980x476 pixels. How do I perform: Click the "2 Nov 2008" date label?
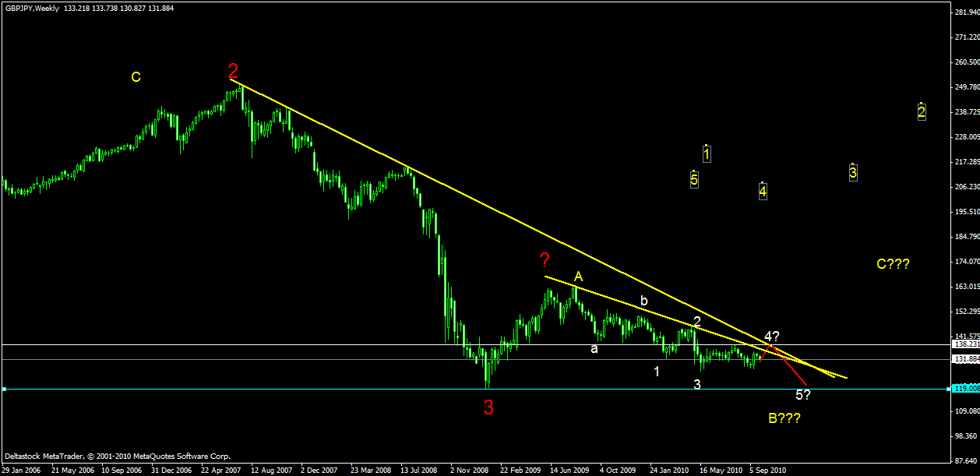[x=471, y=471]
